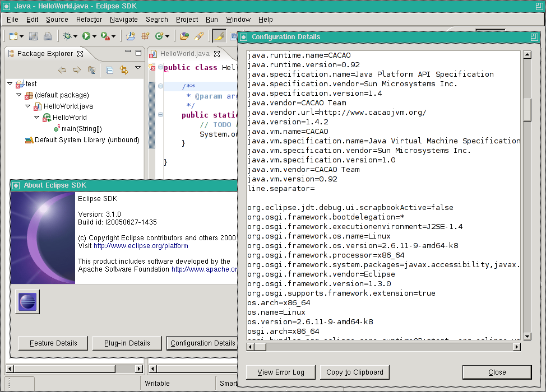The height and width of the screenshot is (392, 546).
Task: Click the New Java Project icon
Action: click(x=131, y=36)
